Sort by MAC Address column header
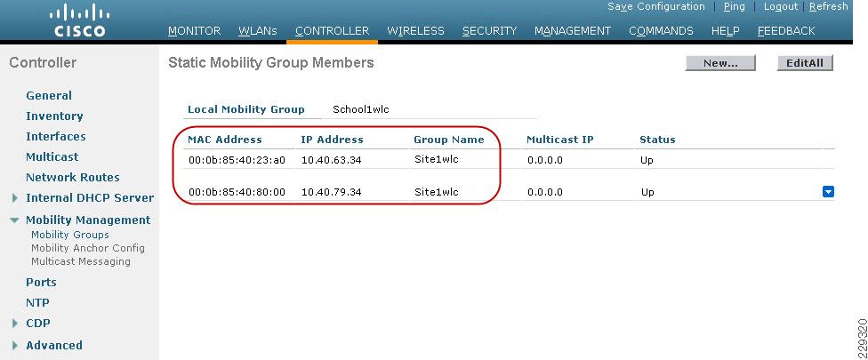Image resolution: width=868 pixels, height=360 pixels. coord(225,140)
